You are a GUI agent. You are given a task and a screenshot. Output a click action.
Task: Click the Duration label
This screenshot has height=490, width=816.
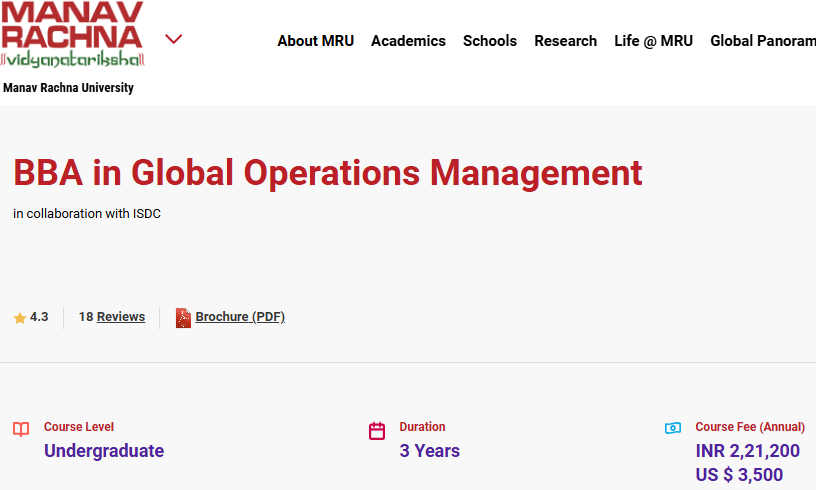[422, 427]
